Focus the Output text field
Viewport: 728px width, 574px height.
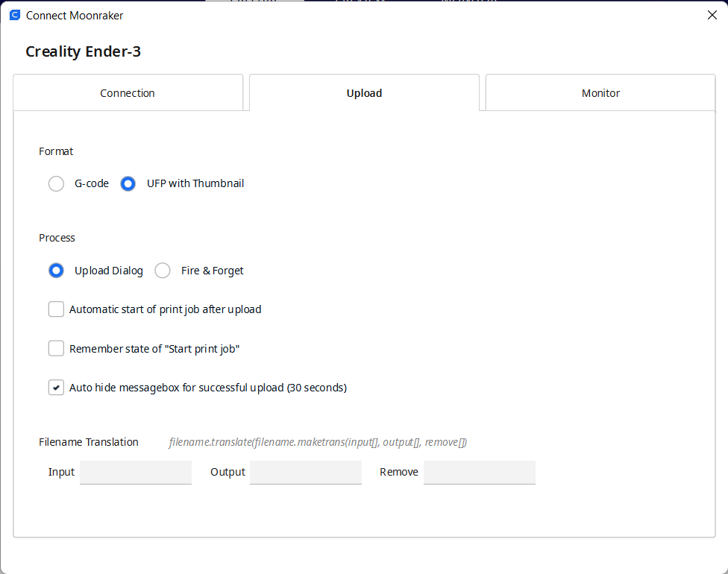(306, 473)
